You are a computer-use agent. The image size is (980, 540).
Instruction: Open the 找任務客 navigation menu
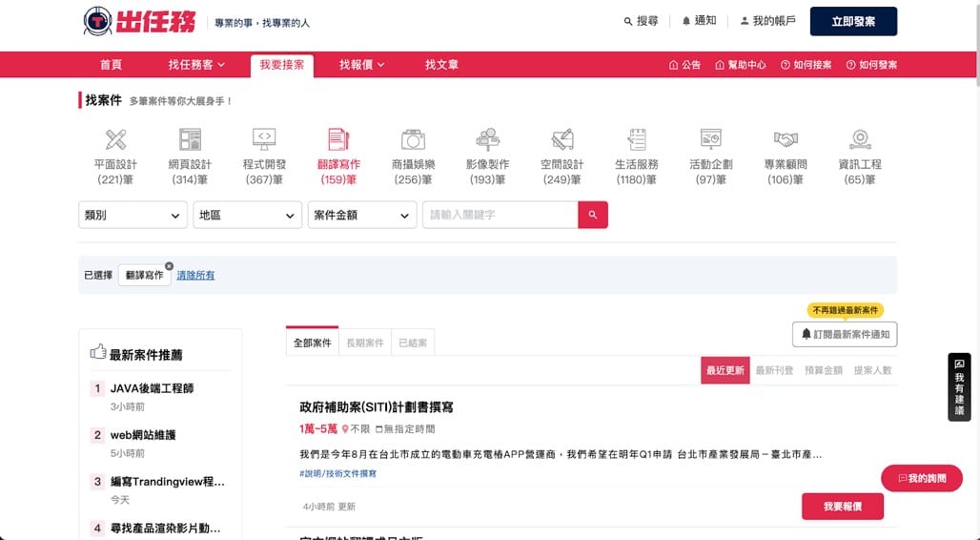point(196,65)
